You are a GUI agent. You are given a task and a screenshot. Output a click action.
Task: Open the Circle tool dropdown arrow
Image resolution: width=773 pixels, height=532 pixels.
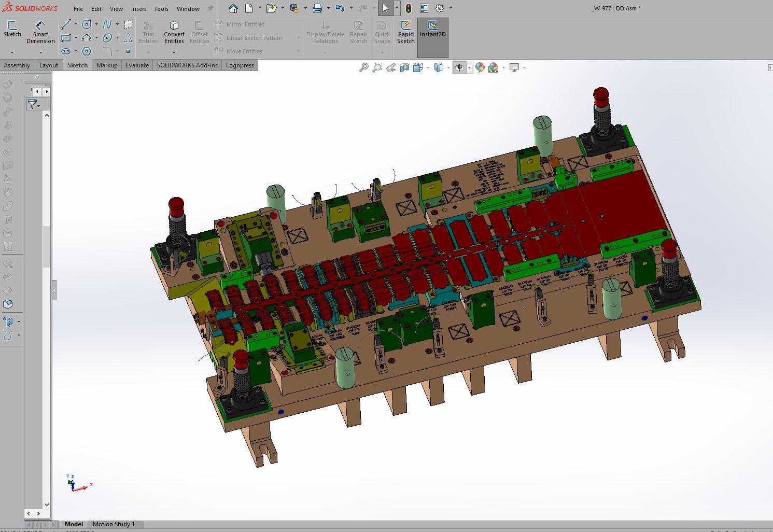coord(96,24)
